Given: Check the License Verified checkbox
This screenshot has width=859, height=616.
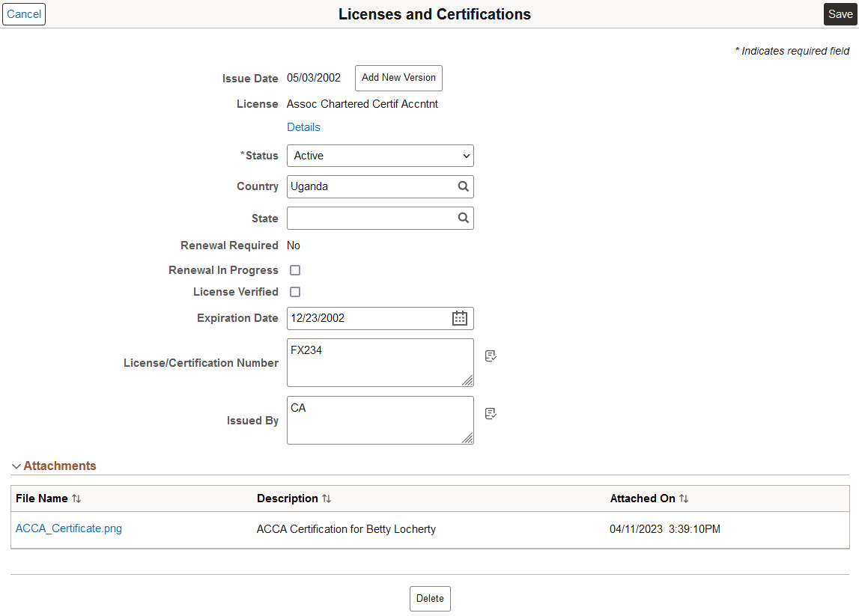Looking at the screenshot, I should 295,292.
